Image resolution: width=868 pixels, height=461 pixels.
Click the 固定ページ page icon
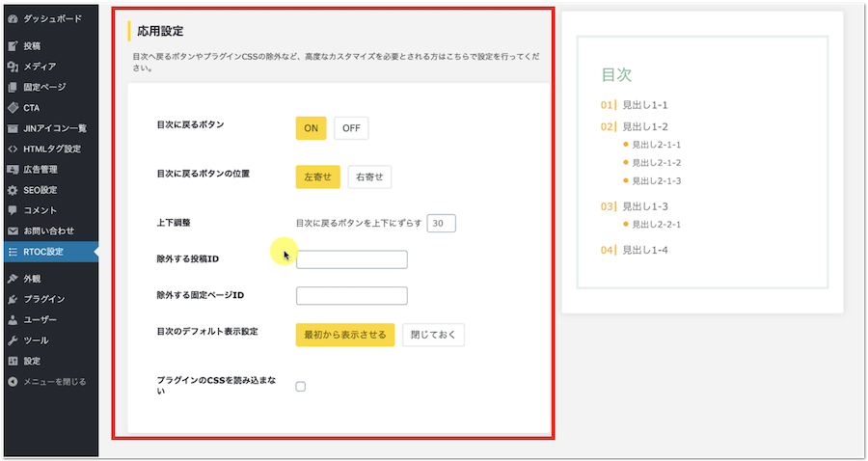(13, 87)
